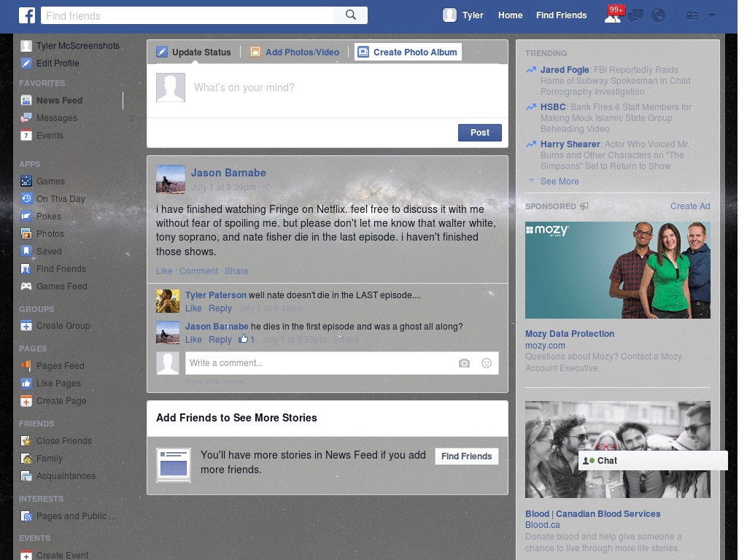
Task: Click the Games Feed controller icon
Action: click(x=26, y=286)
